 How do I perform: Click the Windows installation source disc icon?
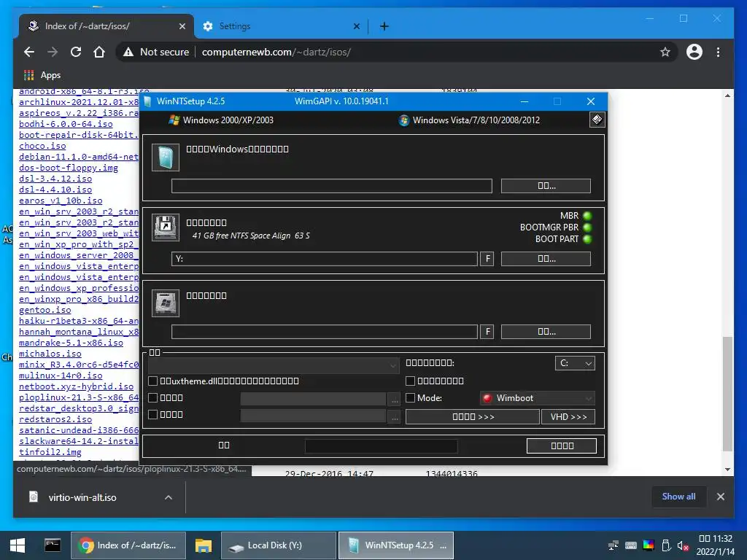(x=166, y=157)
